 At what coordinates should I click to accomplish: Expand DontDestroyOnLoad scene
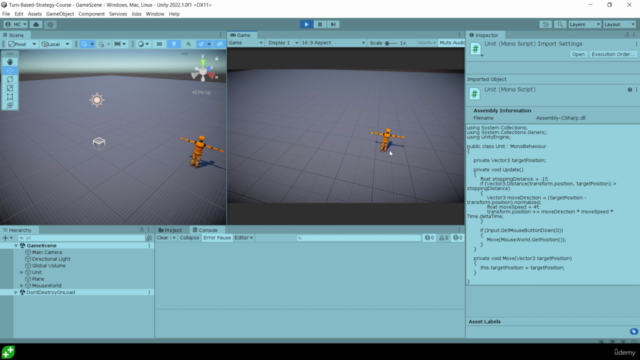tap(16, 292)
